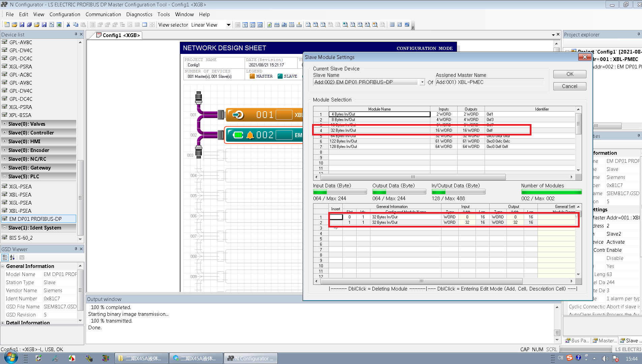Open the Diagnostics menu
This screenshot has width=642, height=364.
coord(139,14)
